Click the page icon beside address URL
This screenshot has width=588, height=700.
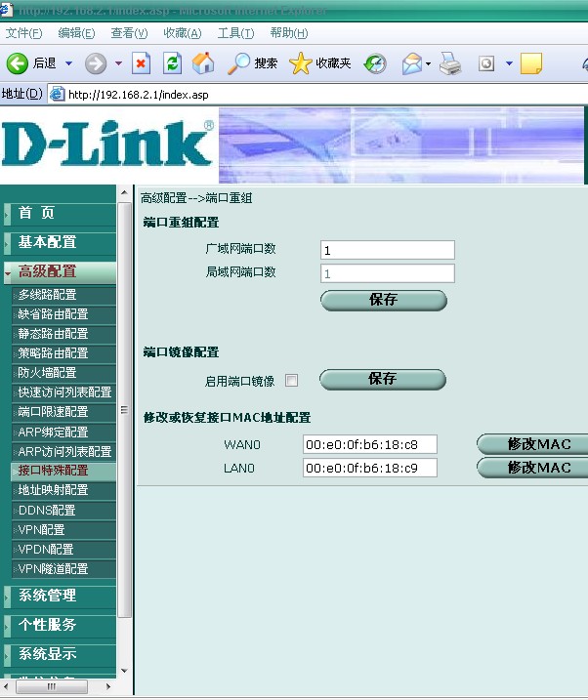coord(57,94)
